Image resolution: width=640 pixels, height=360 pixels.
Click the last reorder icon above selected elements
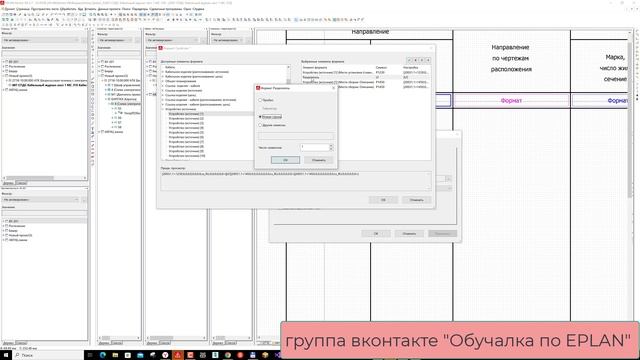428,60
